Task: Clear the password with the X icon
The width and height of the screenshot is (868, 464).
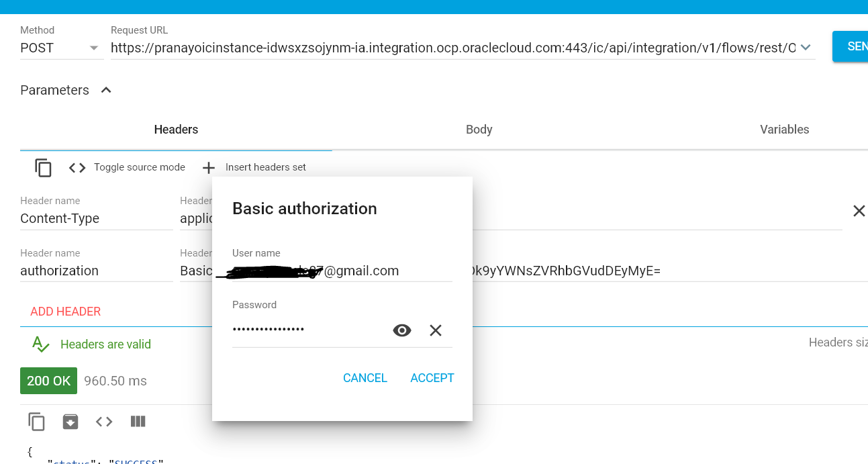Action: tap(435, 330)
